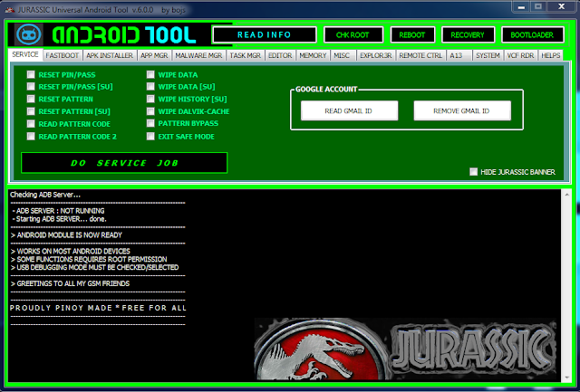
Task: Enable READ PATTERN CODE checkbox
Action: coord(31,124)
